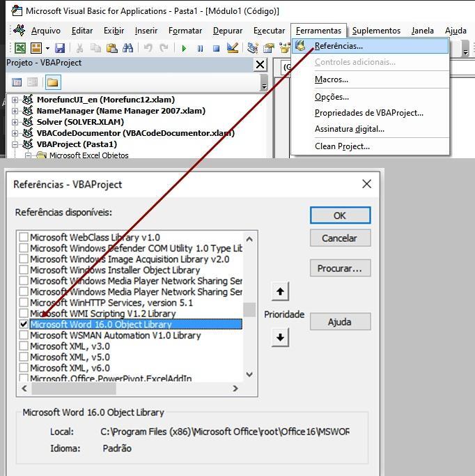Open Properties Window toolbar icon
The height and width of the screenshot is (476, 475).
tap(268, 48)
